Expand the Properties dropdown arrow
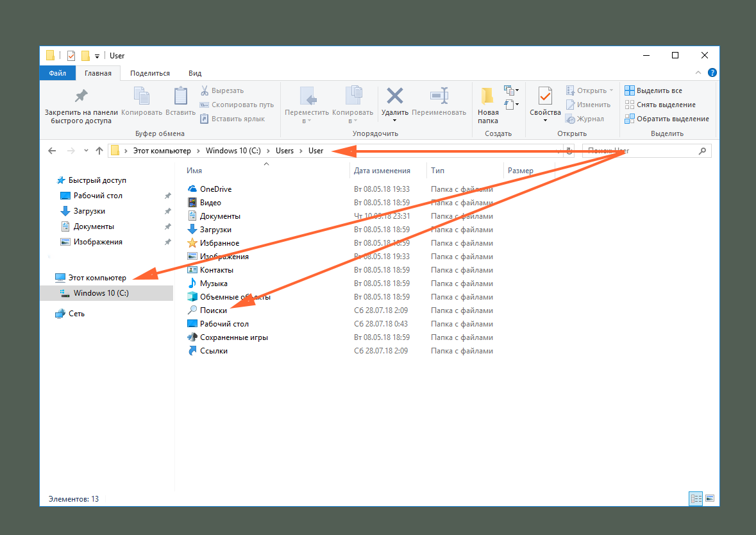Viewport: 756px width, 535px height. (x=545, y=121)
